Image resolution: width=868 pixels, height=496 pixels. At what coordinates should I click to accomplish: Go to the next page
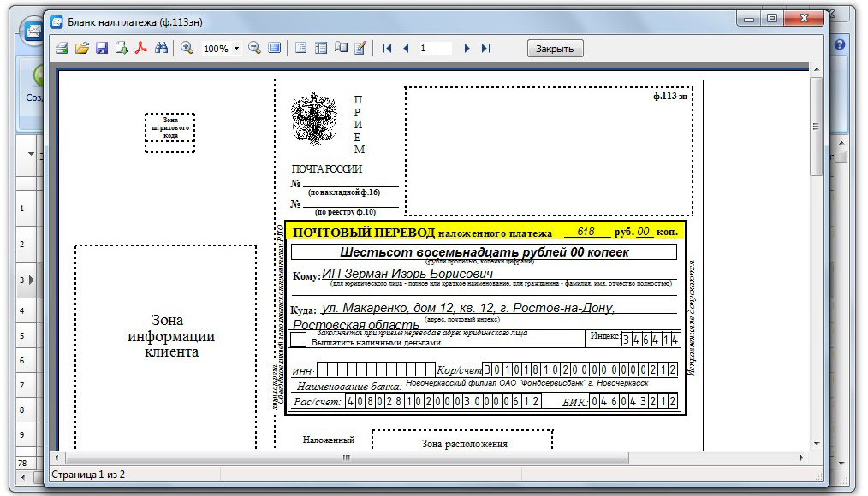coord(467,48)
